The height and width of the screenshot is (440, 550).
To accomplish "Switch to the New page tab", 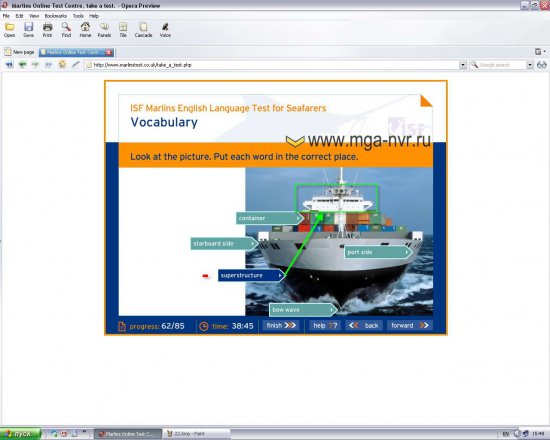I will click(20, 52).
